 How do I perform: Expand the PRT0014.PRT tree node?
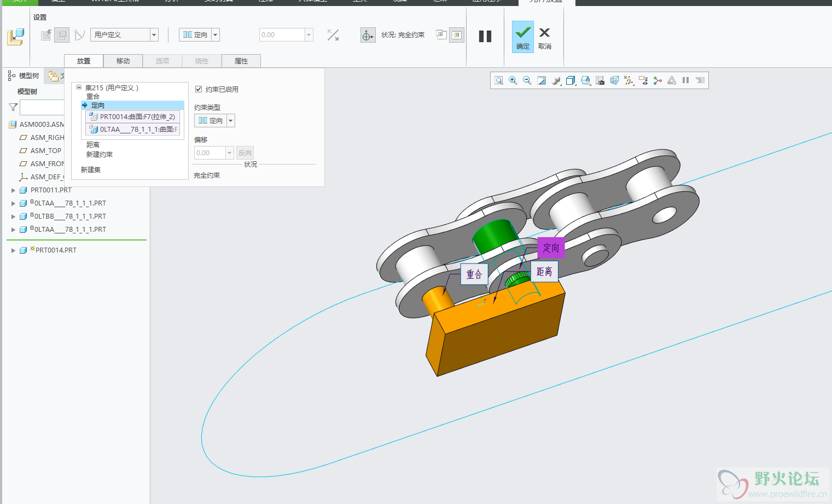13,250
